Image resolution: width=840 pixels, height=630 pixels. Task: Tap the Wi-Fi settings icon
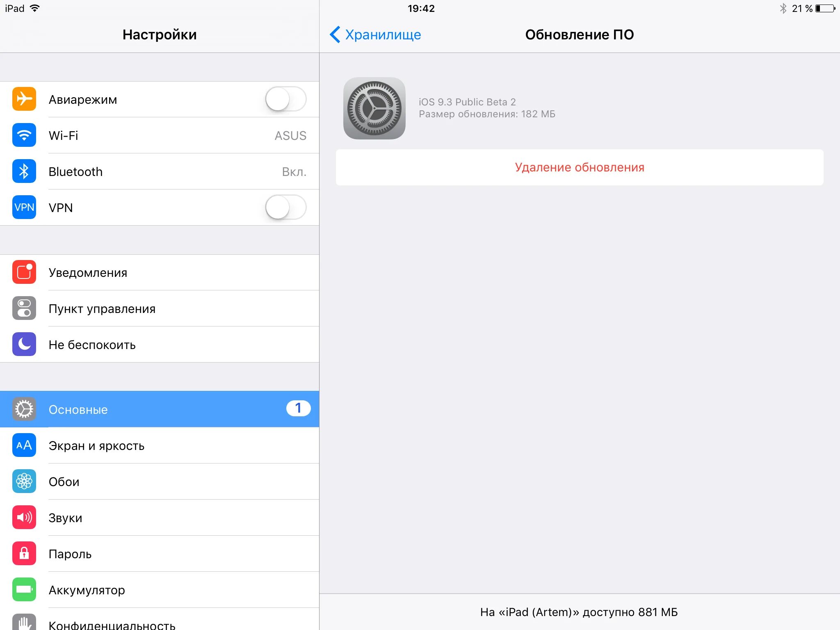click(25, 135)
